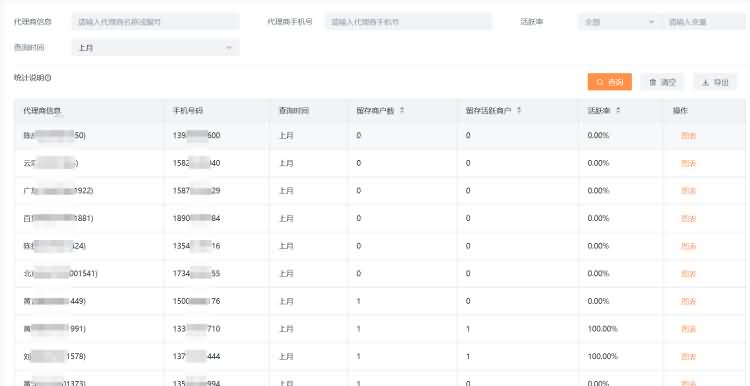Open 图表 for the row with phone 139…600

click(688, 136)
